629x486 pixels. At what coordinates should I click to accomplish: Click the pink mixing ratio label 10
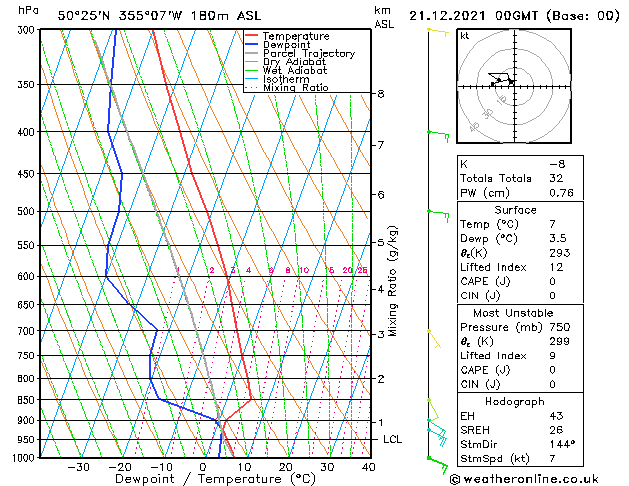coord(304,270)
